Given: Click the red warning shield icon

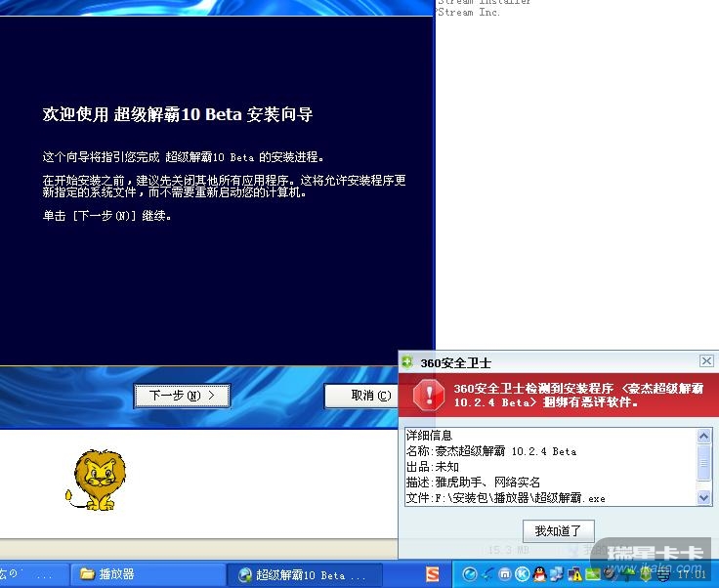Looking at the screenshot, I should point(429,395).
